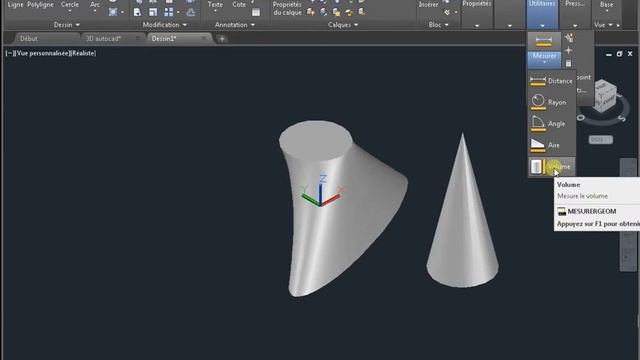Expand the Vue panel dropdown
The height and width of the screenshot is (360, 640).
[x=604, y=25]
